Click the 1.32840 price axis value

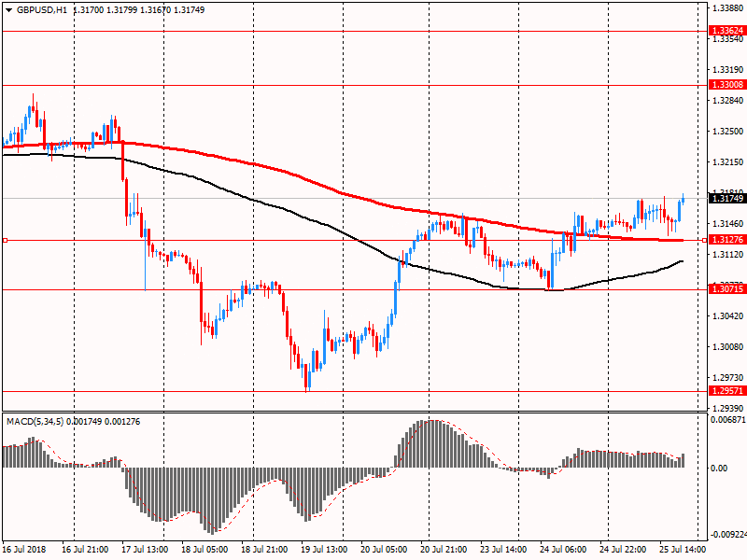[x=728, y=101]
